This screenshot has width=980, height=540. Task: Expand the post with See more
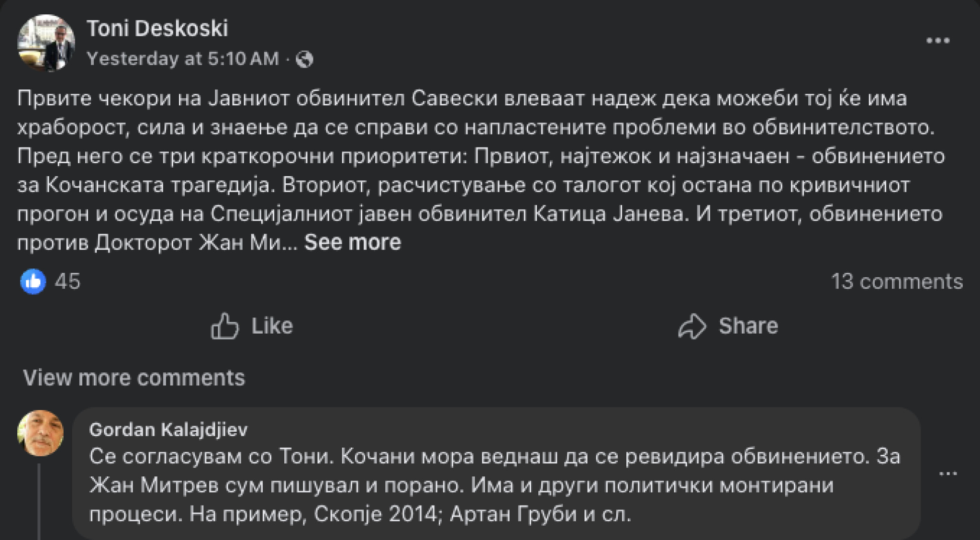pos(352,242)
